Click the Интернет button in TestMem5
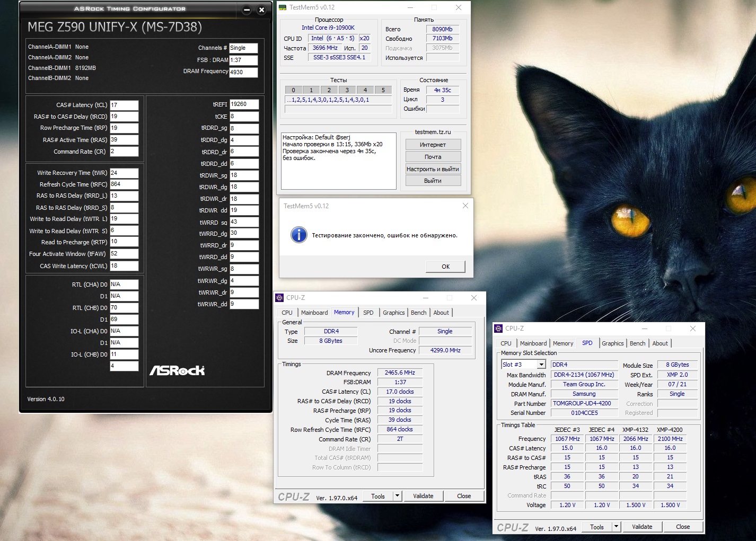This screenshot has height=541, width=756. tap(433, 145)
